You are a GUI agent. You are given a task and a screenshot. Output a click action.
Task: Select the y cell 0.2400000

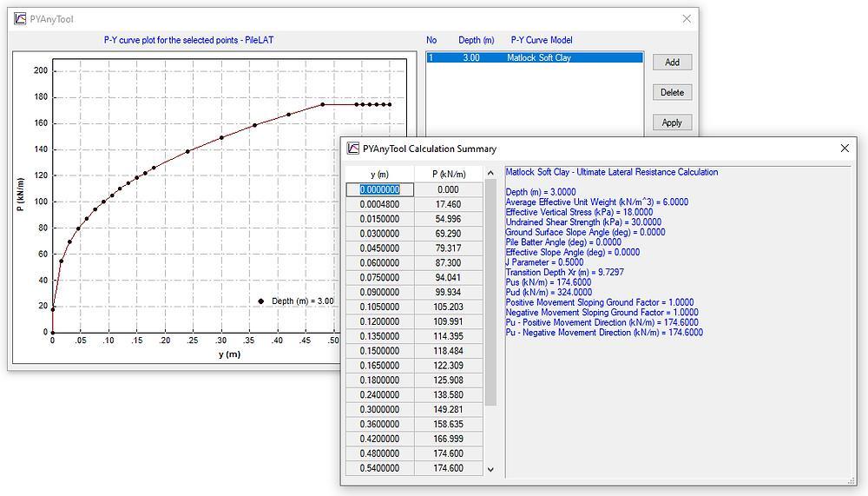tap(380, 395)
